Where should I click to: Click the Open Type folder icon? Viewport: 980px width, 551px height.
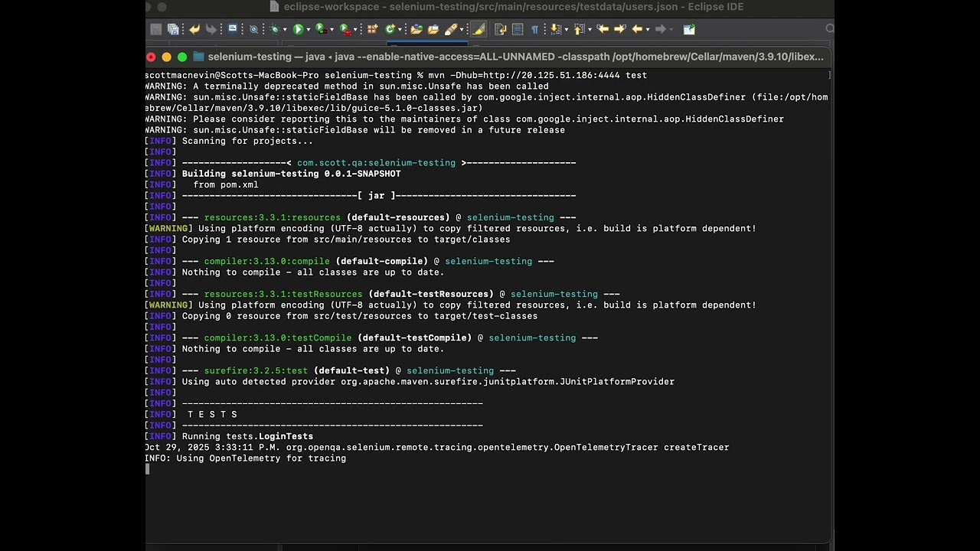tap(416, 29)
